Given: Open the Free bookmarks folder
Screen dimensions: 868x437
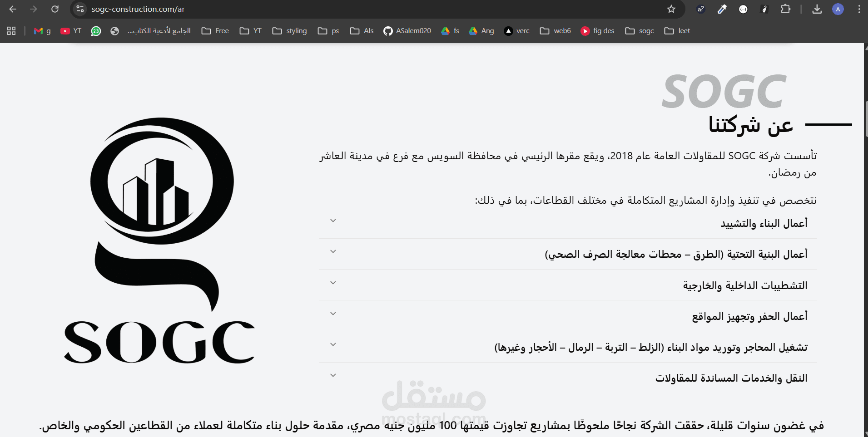Looking at the screenshot, I should click(215, 31).
